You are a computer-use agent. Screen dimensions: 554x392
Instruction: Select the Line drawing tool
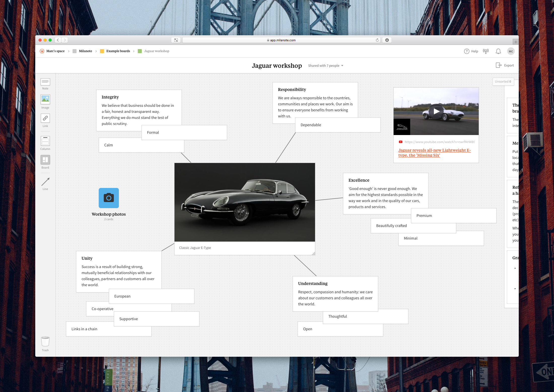pos(45,182)
